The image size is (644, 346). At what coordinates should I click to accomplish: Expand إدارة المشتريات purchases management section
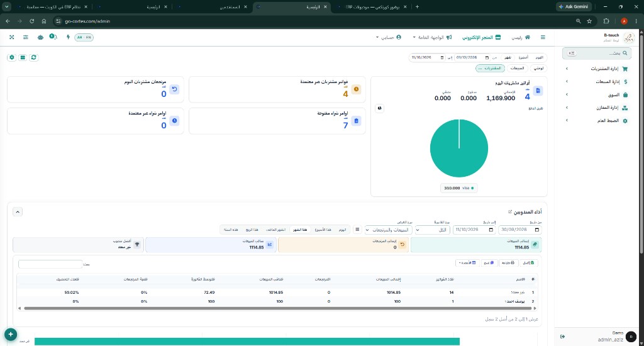click(596, 69)
